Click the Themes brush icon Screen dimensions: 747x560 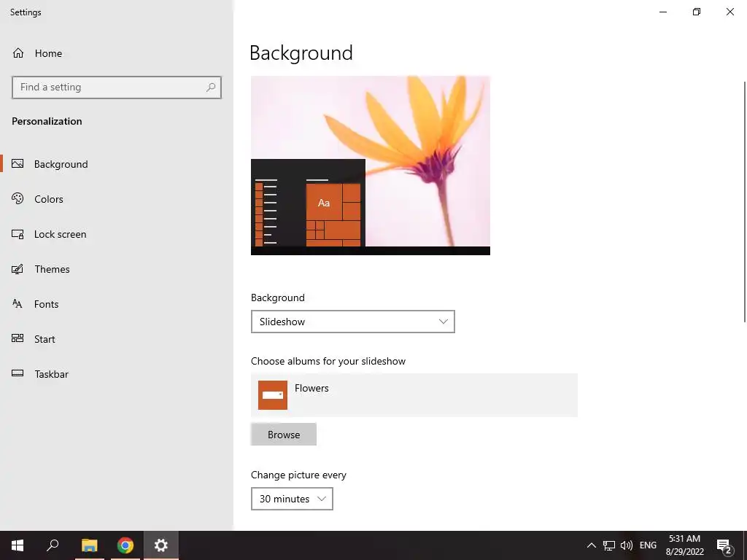pos(18,269)
